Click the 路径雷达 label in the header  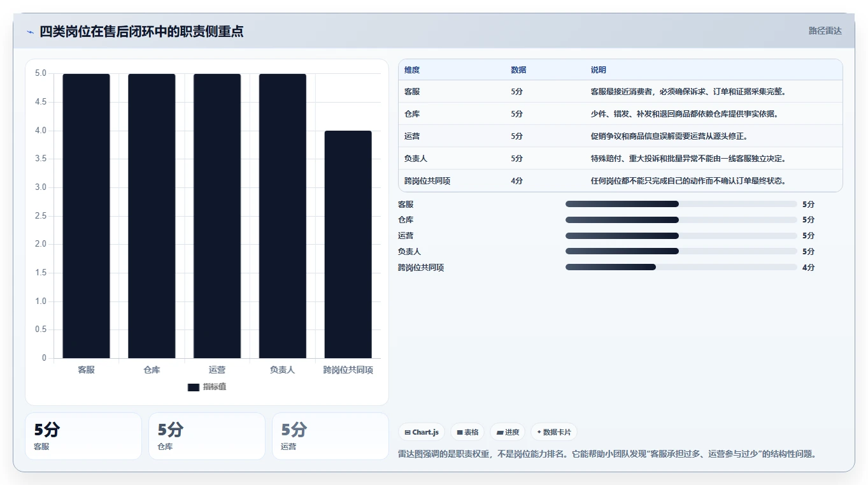(825, 31)
